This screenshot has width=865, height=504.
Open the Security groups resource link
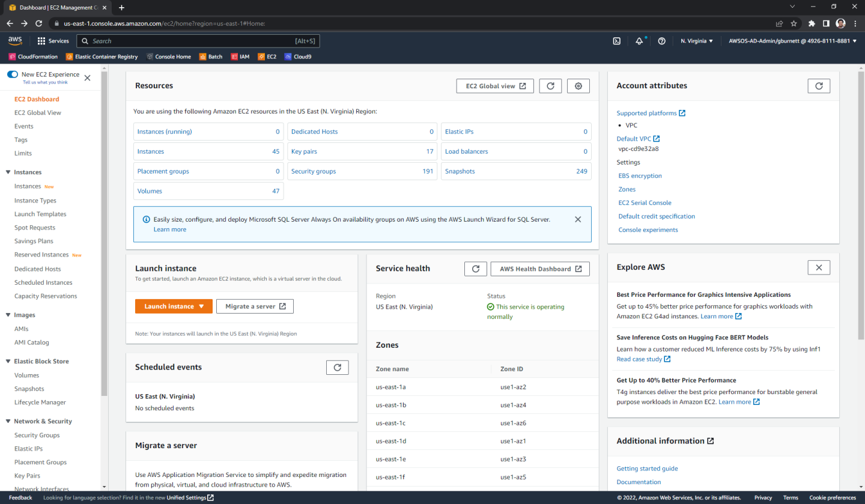[314, 171]
